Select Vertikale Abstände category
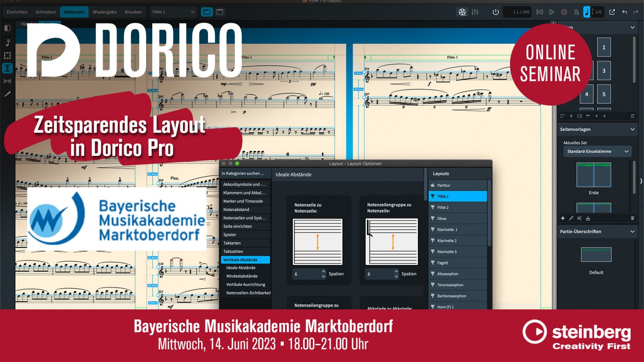644x362 pixels. tap(245, 260)
